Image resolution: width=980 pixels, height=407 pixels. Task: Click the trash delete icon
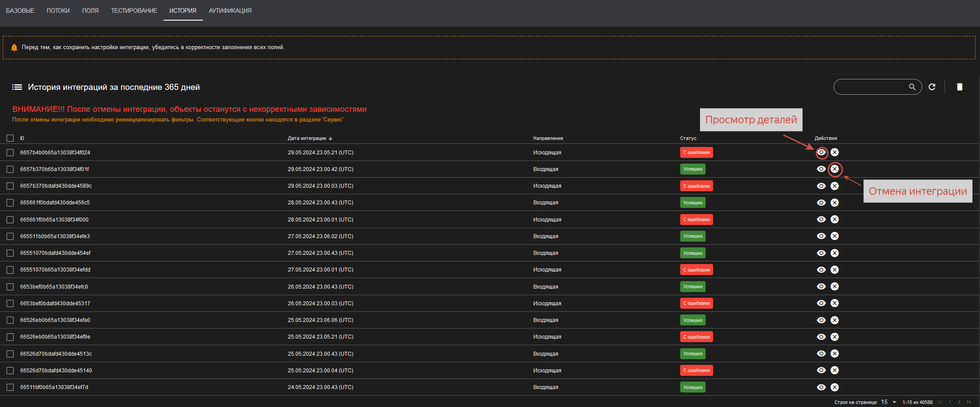click(x=960, y=87)
